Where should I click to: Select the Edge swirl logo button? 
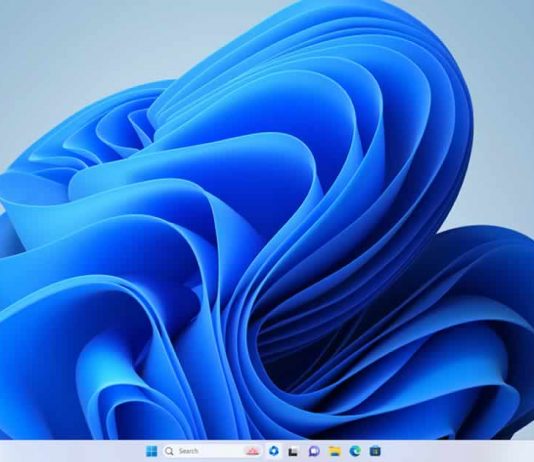tap(355, 451)
